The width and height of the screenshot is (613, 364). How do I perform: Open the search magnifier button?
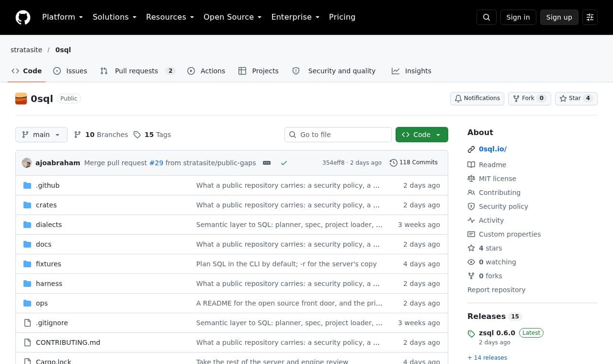tap(487, 17)
